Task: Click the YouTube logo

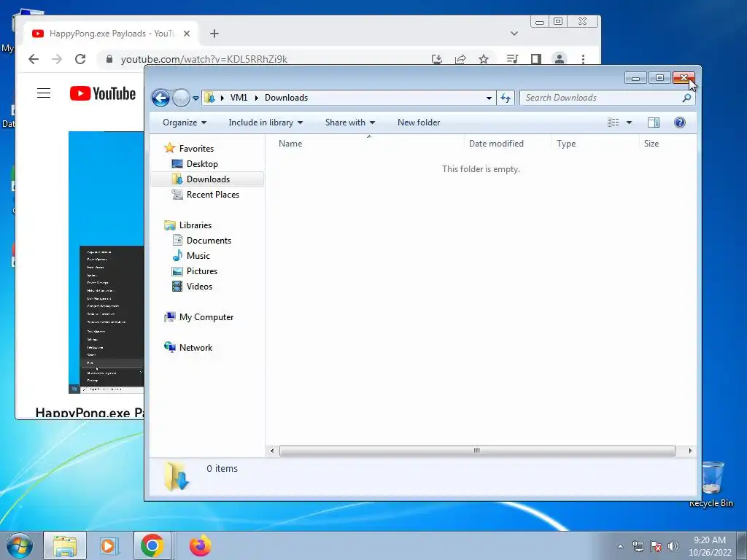Action: 103,93
